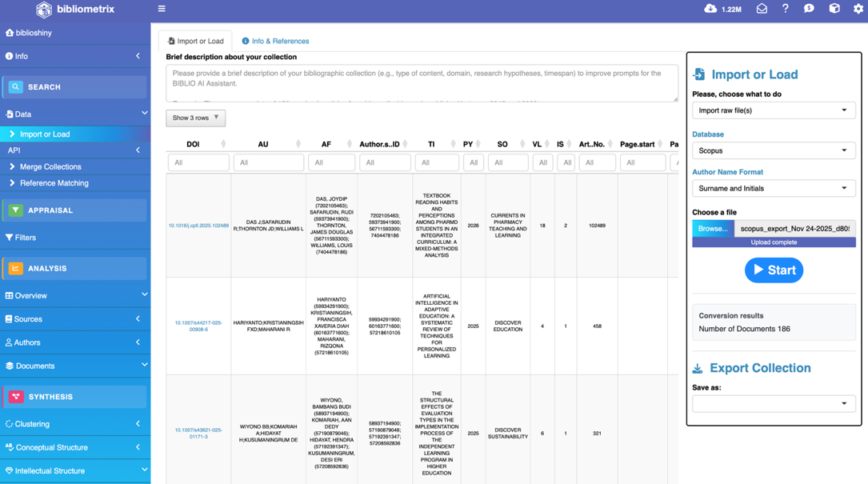Open the Import raw file(s) dropdown
Viewport: 868px width, 484px height.
[774, 110]
